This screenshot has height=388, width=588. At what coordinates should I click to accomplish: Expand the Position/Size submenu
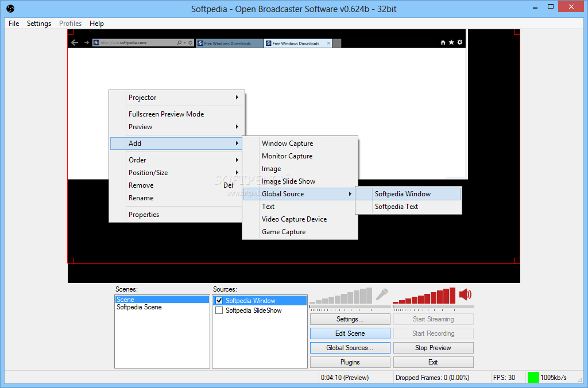(x=177, y=173)
